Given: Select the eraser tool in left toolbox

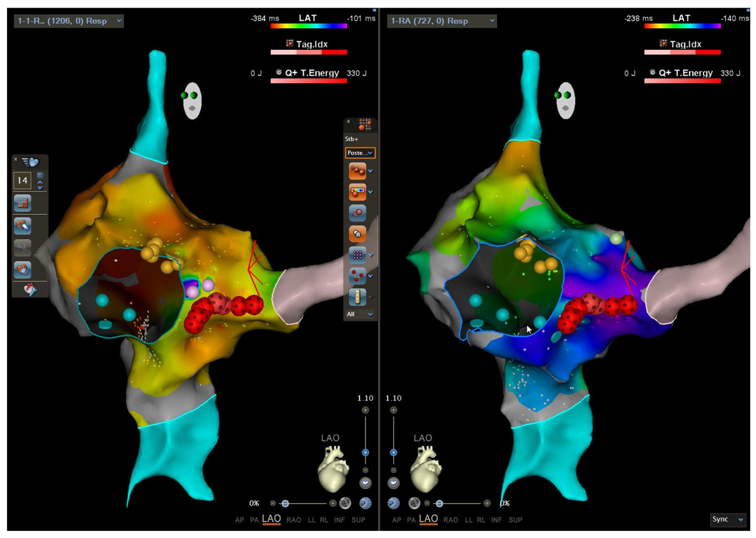Looking at the screenshot, I should pos(23,226).
